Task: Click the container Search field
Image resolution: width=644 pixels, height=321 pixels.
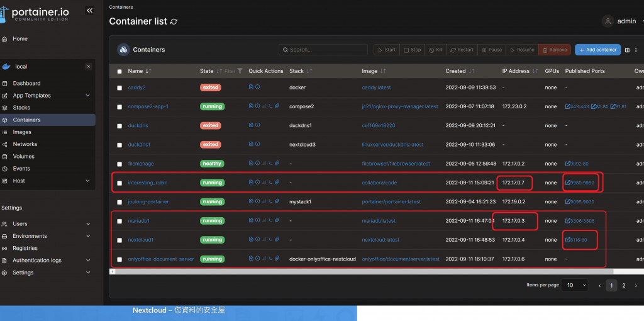Action: click(x=323, y=50)
